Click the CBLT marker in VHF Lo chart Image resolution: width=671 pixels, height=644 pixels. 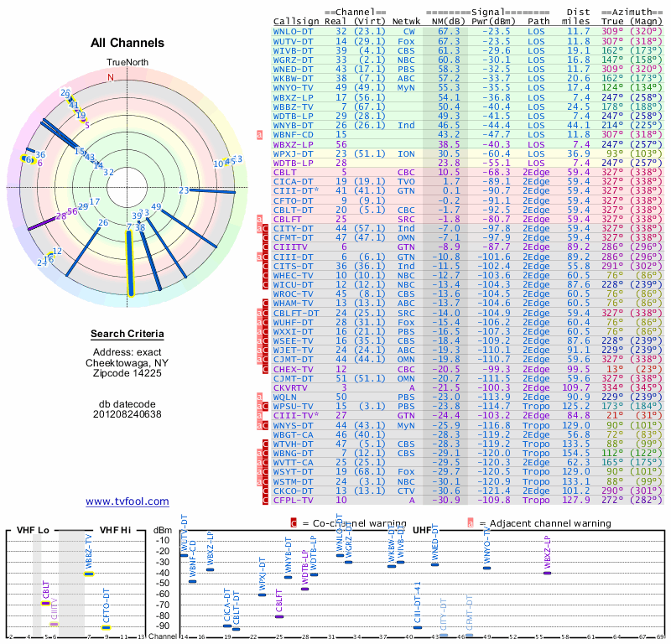tap(46, 604)
